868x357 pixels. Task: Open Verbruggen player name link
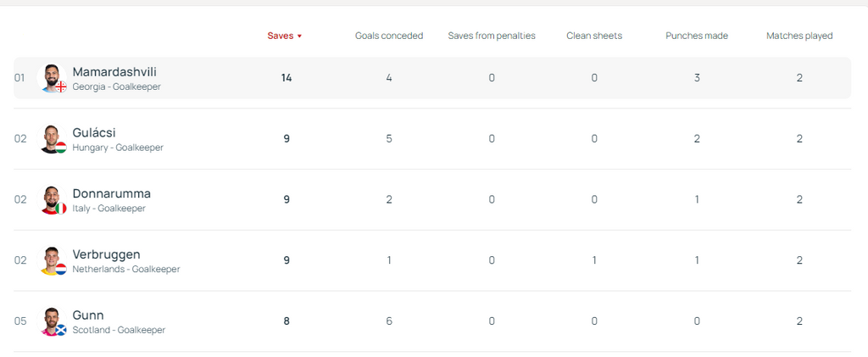pyautogui.click(x=107, y=255)
